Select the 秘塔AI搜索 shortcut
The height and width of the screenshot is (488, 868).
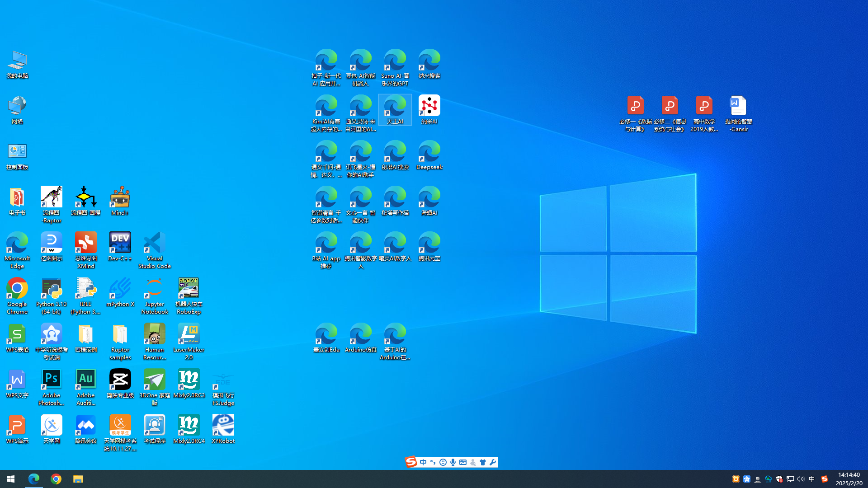[395, 156]
